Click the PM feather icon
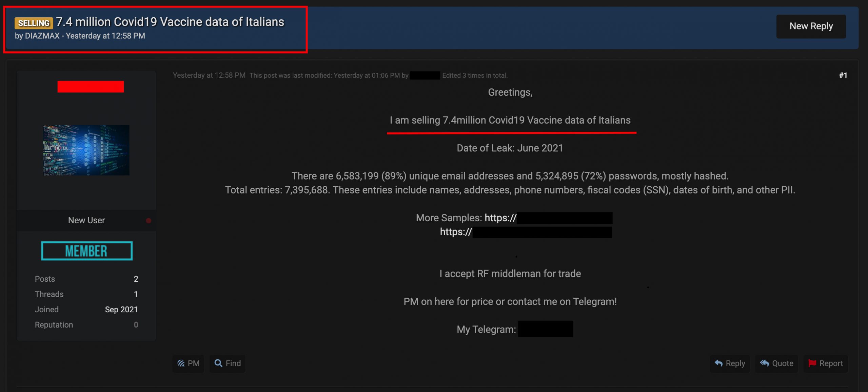 pyautogui.click(x=181, y=363)
